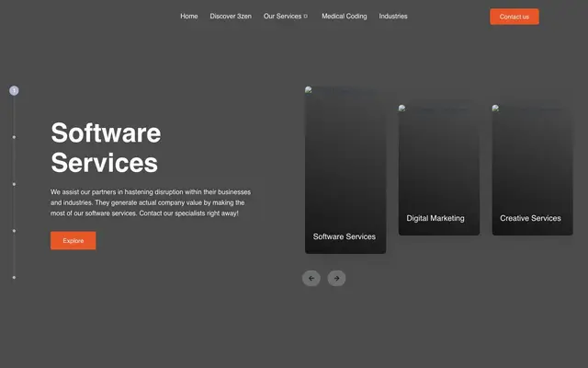This screenshot has height=368, width=588.
Task: Go to previous slide with left arrow
Action: click(x=311, y=278)
